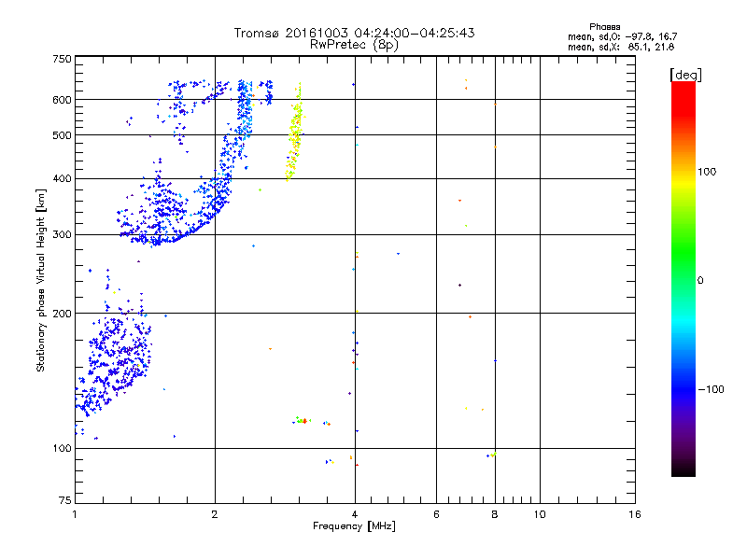Click the red-green point cluster near 115 km
This screenshot has width=747, height=560.
tap(302, 421)
